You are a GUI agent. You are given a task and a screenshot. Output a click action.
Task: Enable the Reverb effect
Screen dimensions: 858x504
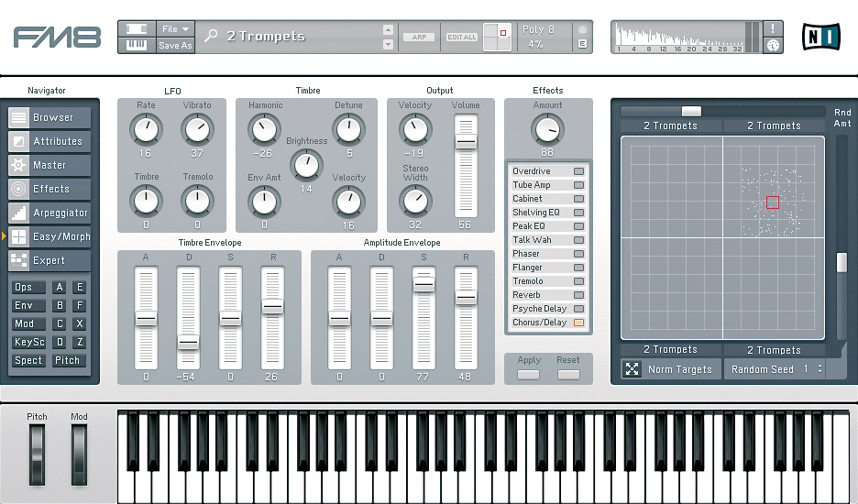pos(578,295)
